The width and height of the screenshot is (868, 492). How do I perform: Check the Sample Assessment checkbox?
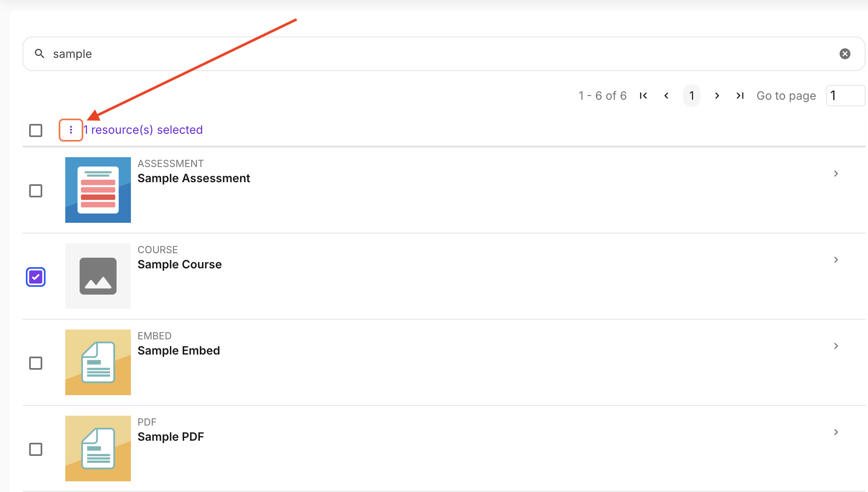(36, 191)
